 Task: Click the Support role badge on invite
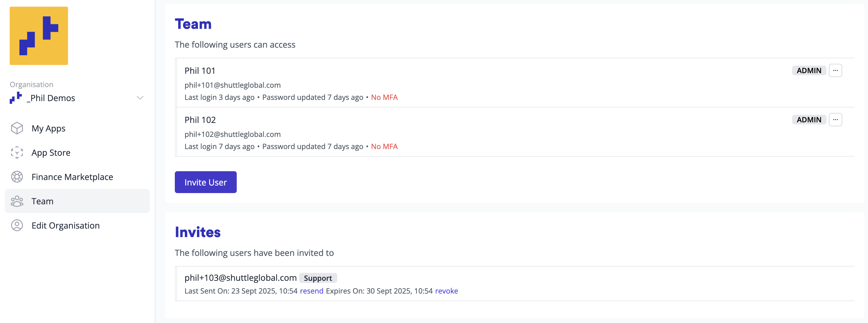(318, 278)
